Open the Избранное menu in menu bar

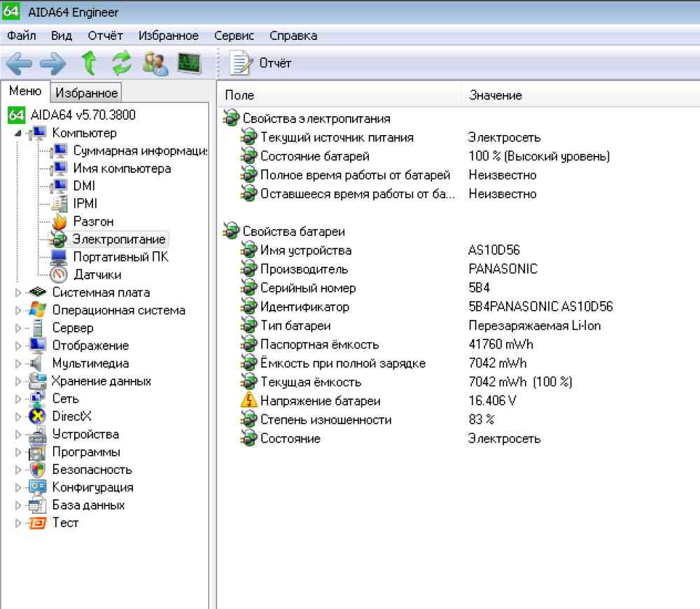point(169,36)
